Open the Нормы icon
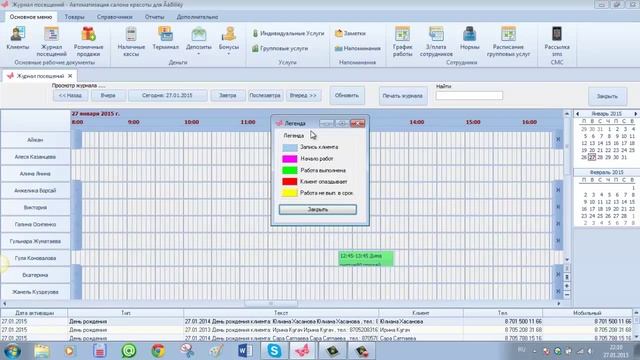This screenshot has height=360, width=640. pyautogui.click(x=469, y=38)
